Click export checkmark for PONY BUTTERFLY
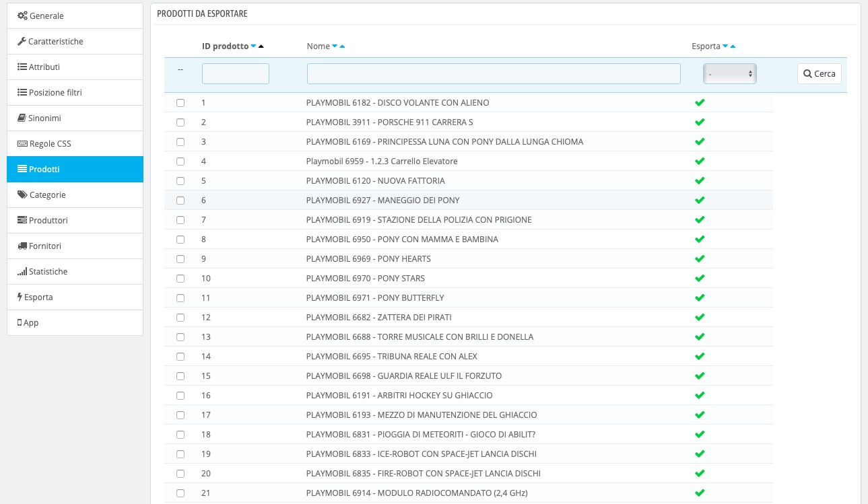This screenshot has width=868, height=504. click(700, 298)
